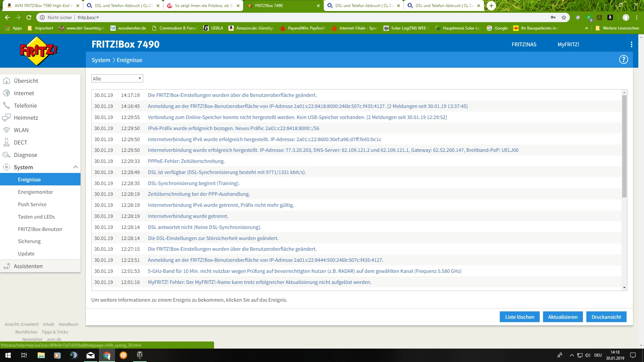The width and height of the screenshot is (644, 362).
Task: Click the event list scrollbar down arrow
Action: [x=624, y=288]
